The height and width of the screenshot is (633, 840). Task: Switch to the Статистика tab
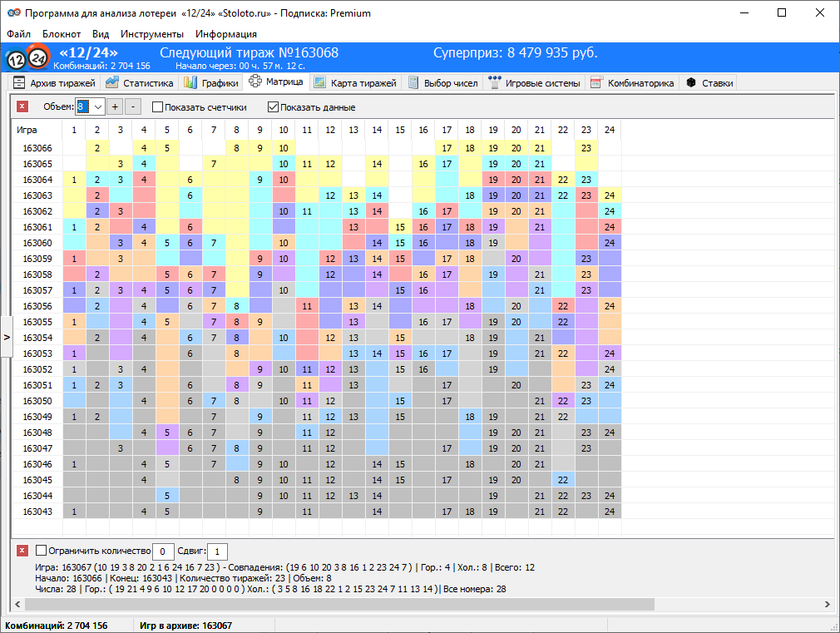point(140,83)
